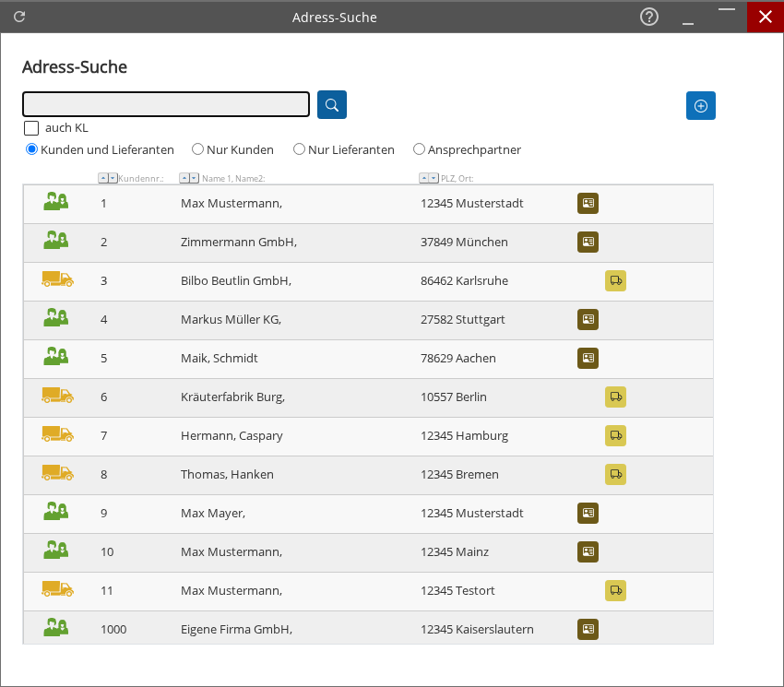
Task: Select 'Kunden und Lieferanten' radio option
Action: 31,149
